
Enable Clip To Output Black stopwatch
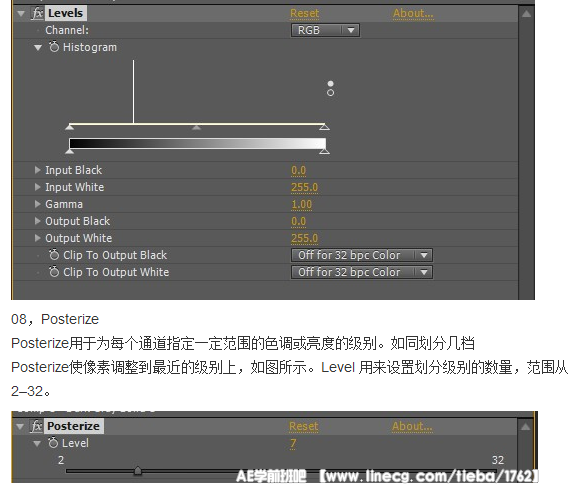tap(54, 255)
